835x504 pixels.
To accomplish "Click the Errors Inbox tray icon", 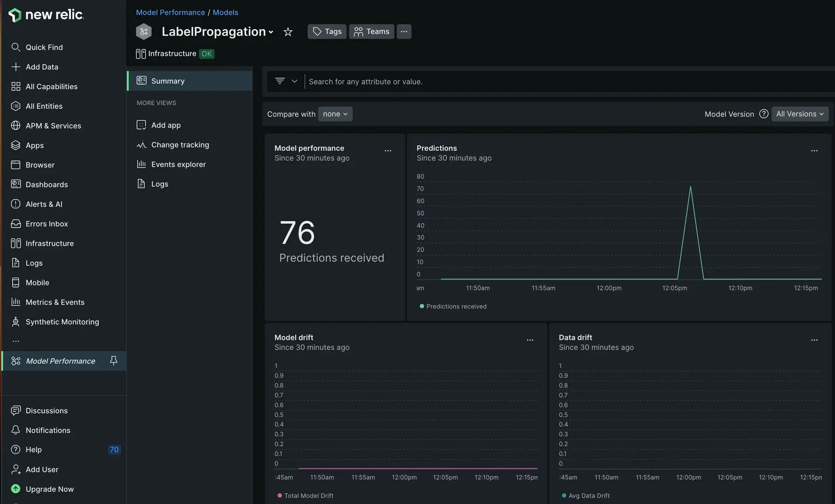I will pos(16,224).
